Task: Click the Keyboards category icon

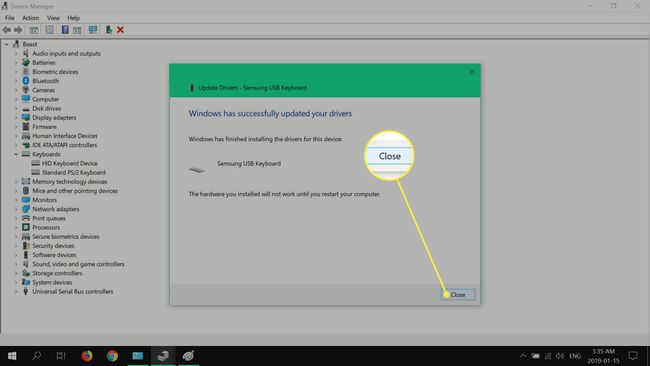Action: 26,154
